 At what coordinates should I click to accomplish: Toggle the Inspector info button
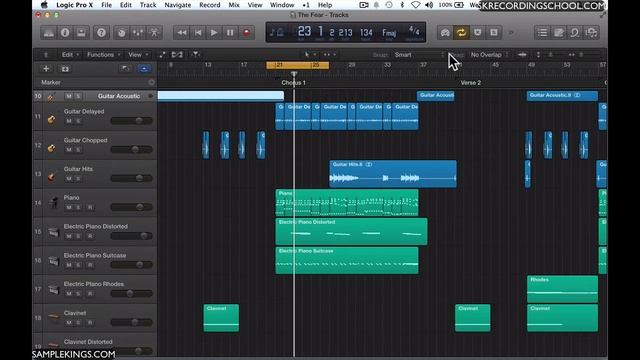click(65, 33)
